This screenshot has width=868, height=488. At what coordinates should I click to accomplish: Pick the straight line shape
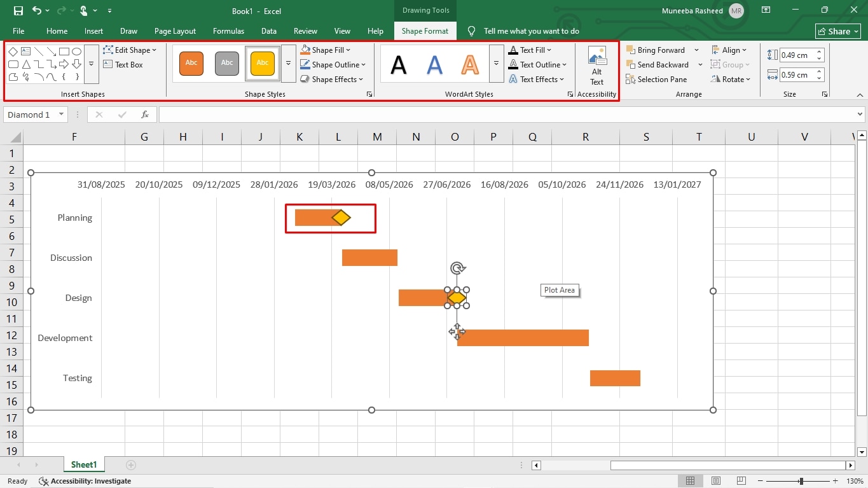pyautogui.click(x=39, y=52)
